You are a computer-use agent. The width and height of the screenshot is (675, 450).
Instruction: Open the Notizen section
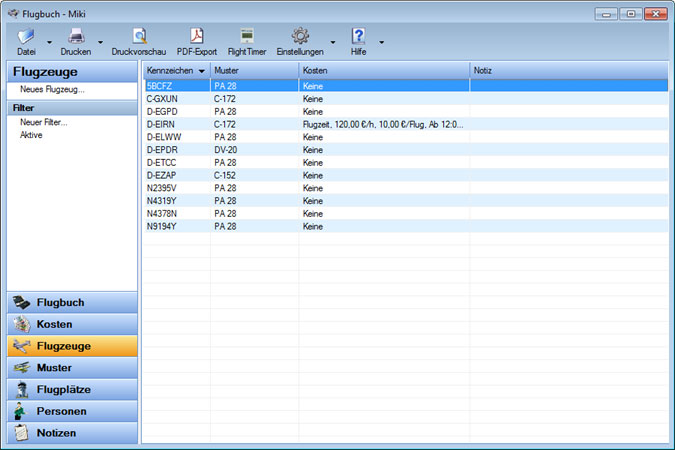[x=72, y=433]
